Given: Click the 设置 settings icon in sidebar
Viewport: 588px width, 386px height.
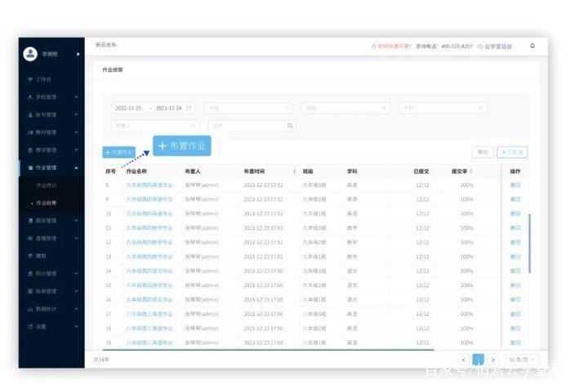Looking at the screenshot, I should pos(30,326).
